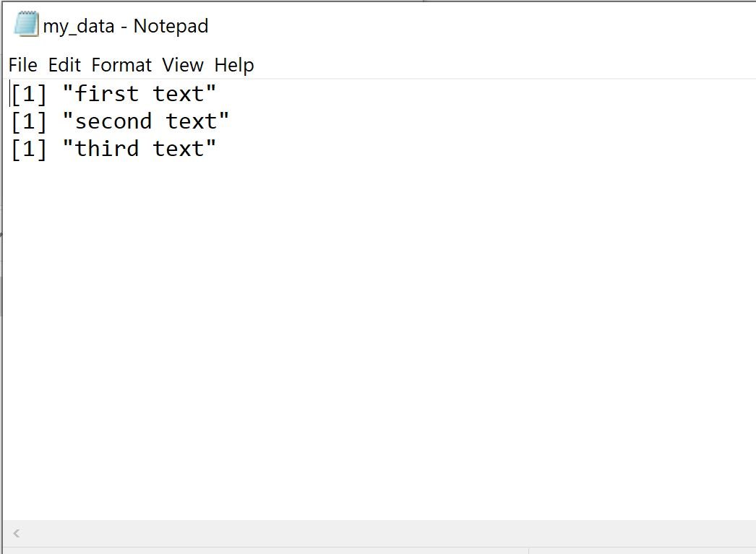Click the Notepad icon in title bar
Image resolution: width=756 pixels, height=554 pixels.
click(x=26, y=24)
